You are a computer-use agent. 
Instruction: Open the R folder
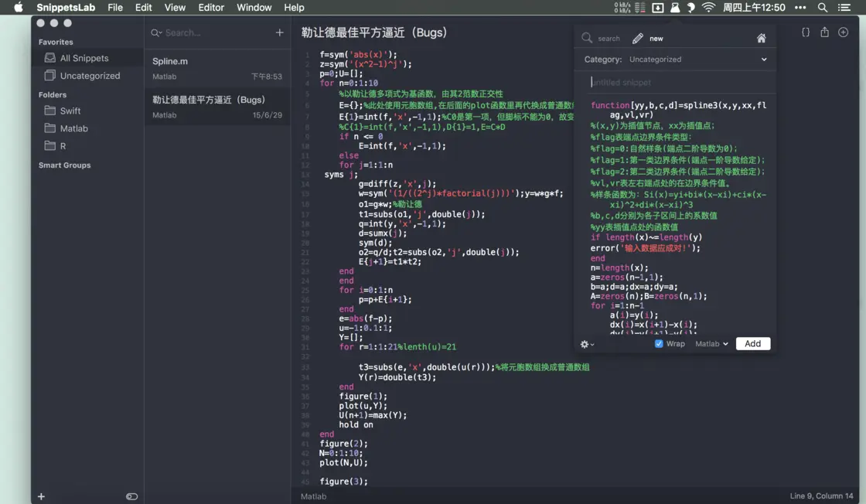click(x=87, y=146)
